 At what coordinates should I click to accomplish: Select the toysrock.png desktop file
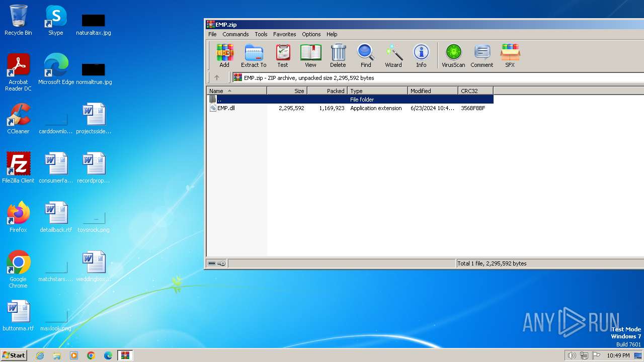point(94,221)
